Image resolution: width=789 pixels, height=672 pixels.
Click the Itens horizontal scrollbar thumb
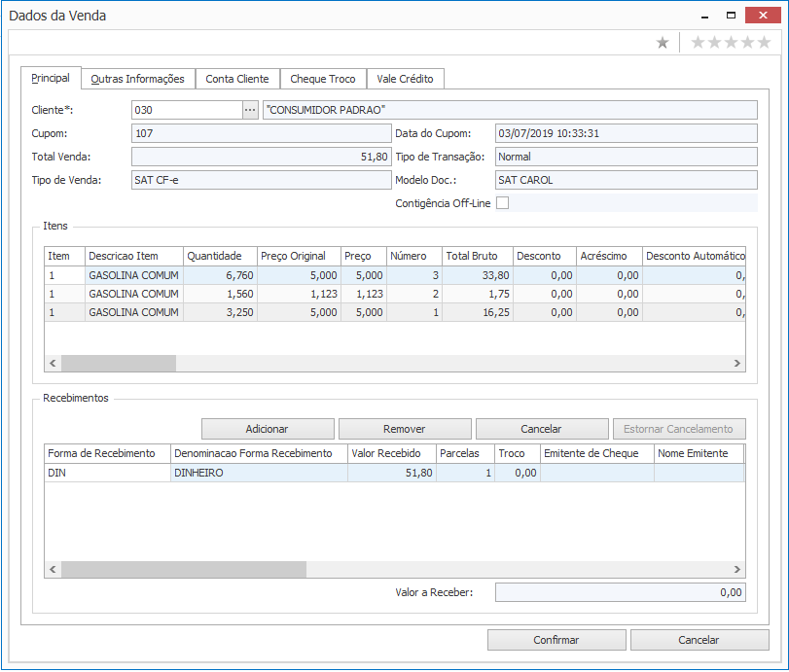point(119,363)
